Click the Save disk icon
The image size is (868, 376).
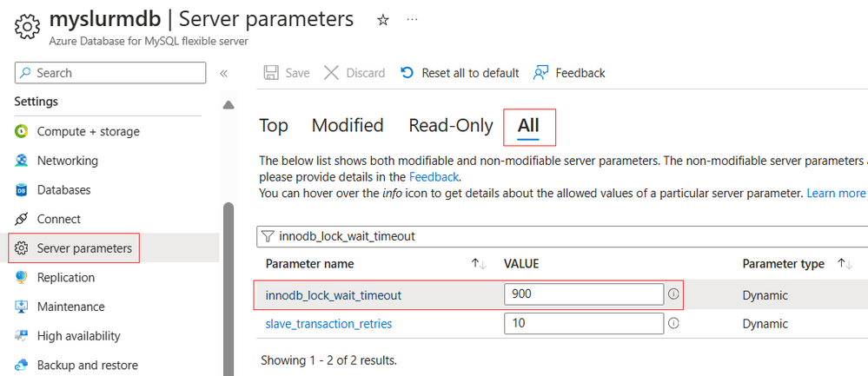click(x=271, y=73)
